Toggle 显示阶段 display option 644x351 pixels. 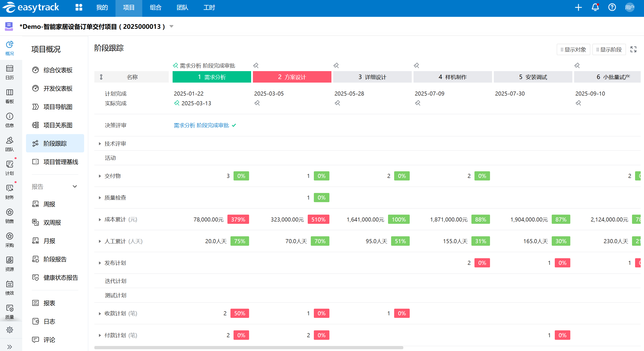[609, 49]
